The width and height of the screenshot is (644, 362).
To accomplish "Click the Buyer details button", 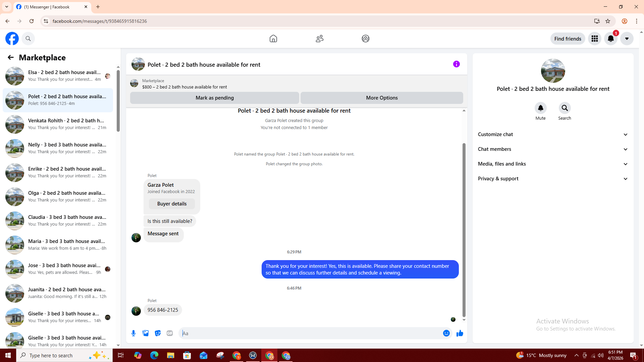I will tap(172, 204).
